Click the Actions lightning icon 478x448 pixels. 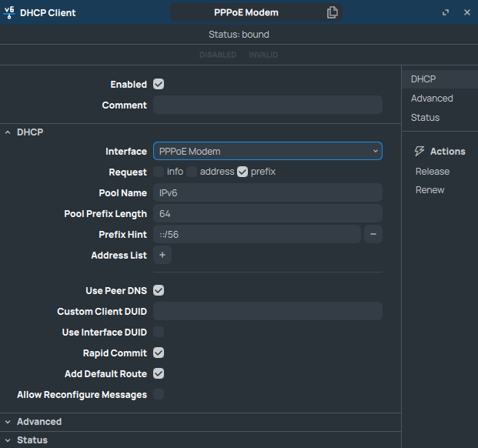[x=420, y=151]
